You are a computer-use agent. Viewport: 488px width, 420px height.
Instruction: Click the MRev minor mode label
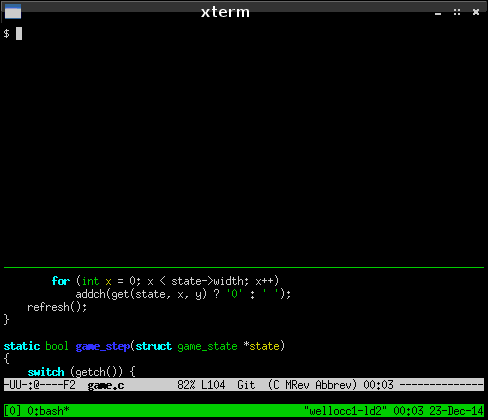pos(297,385)
